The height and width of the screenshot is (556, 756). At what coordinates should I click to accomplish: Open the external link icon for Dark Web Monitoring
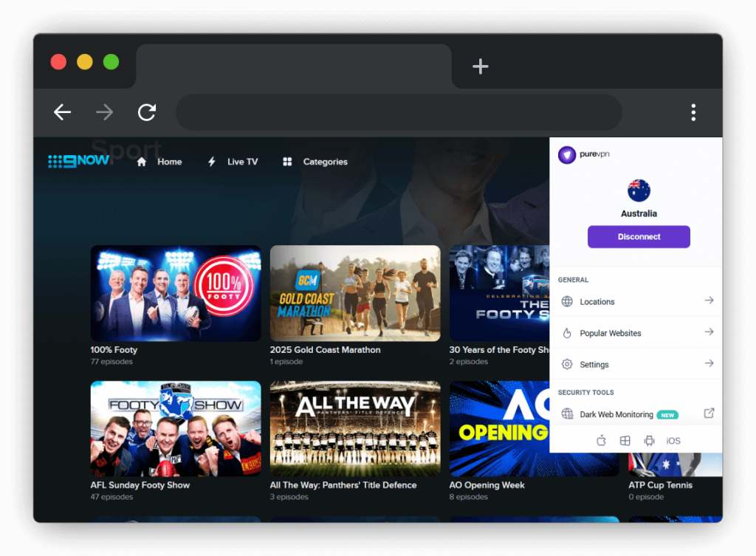click(709, 413)
